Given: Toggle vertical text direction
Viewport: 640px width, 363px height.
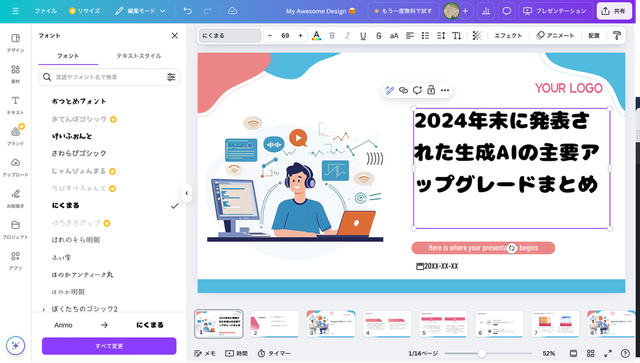Looking at the screenshot, I should [x=456, y=36].
